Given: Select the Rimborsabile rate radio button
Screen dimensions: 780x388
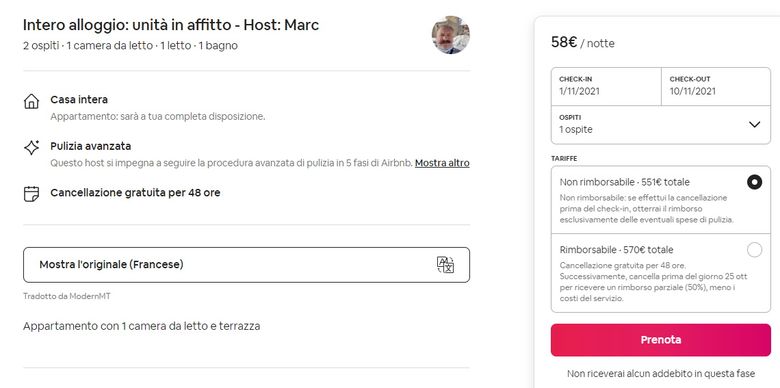Looking at the screenshot, I should pos(754,250).
